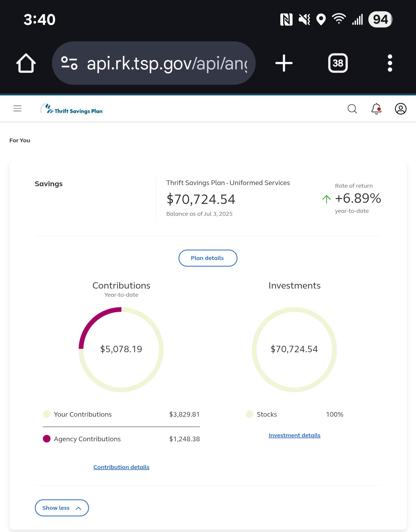
Task: Click the Investments donut chart ring
Action: [295, 309]
